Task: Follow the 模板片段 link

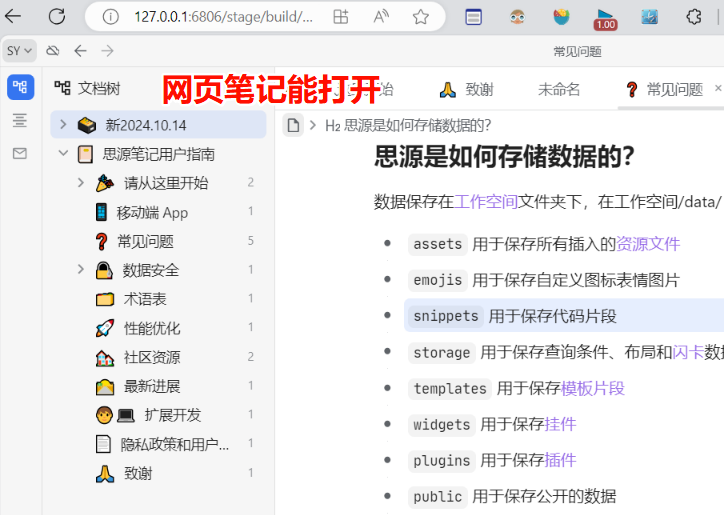Action: [x=592, y=388]
